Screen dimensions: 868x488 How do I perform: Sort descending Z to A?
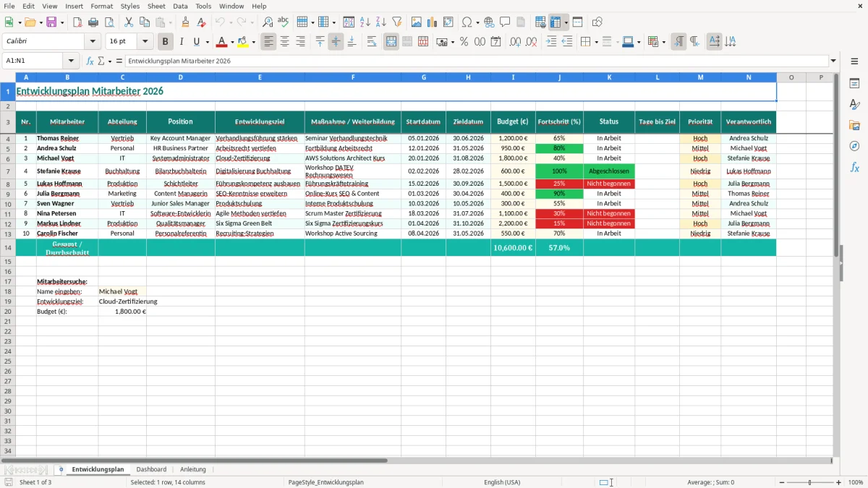pos(380,22)
